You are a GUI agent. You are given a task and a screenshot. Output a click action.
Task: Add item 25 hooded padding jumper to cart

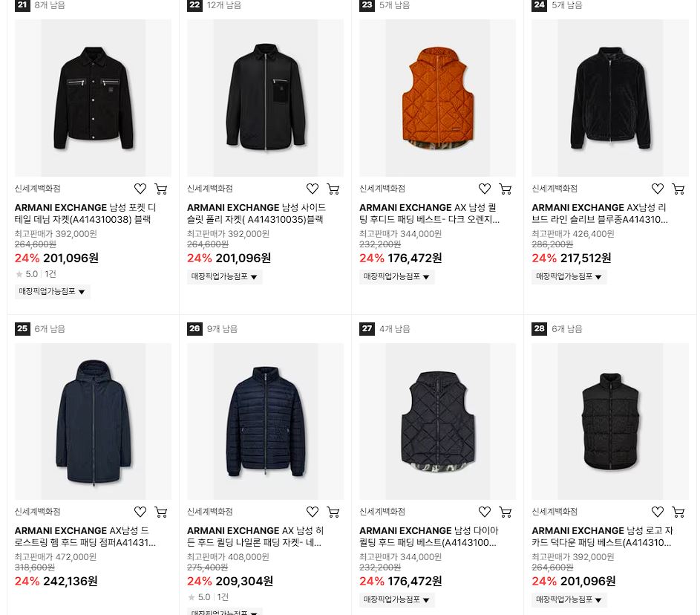tap(161, 512)
